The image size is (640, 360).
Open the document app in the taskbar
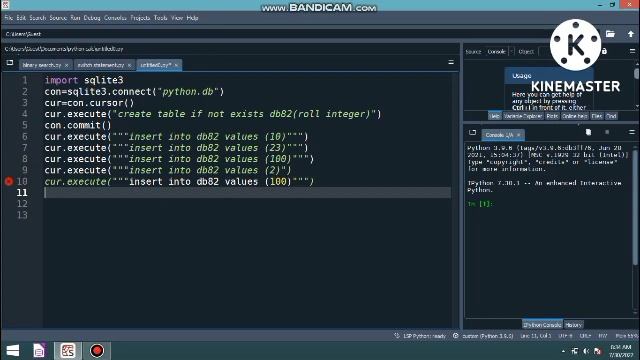[39, 351]
